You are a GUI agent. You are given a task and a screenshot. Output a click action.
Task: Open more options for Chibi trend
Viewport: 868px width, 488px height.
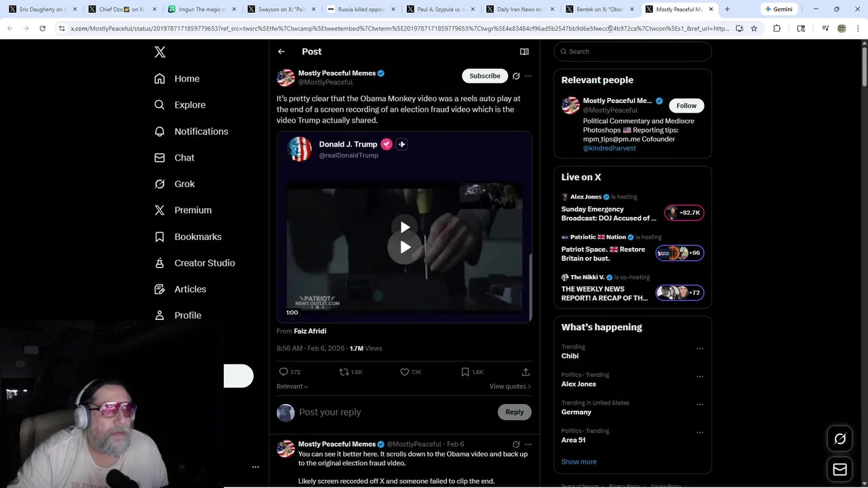click(700, 348)
